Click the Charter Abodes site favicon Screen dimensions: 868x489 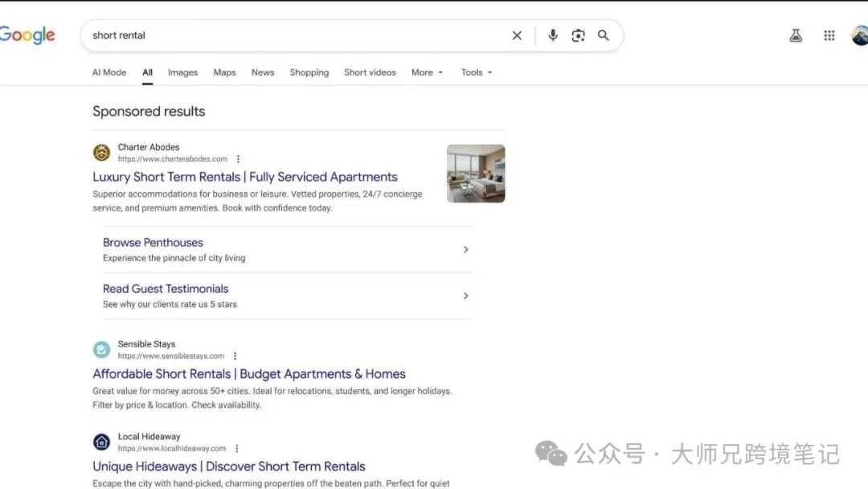(x=101, y=152)
